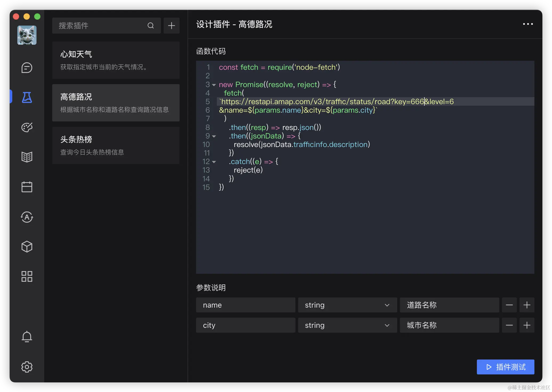552x392 pixels.
Task: Open type dropdown for city parameter
Action: [347, 325]
